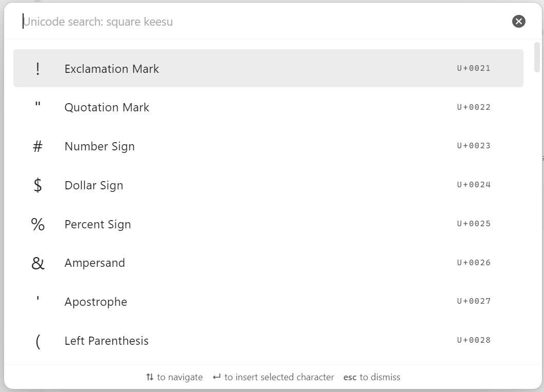Select the Exclamation Mark entry
Viewport: 544px width, 392px height.
pyautogui.click(x=268, y=69)
